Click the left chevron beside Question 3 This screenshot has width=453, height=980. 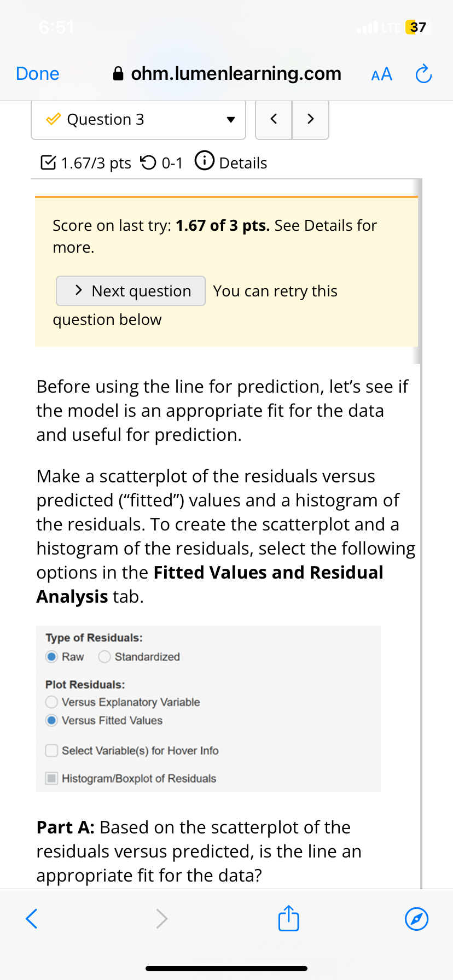[x=274, y=119]
